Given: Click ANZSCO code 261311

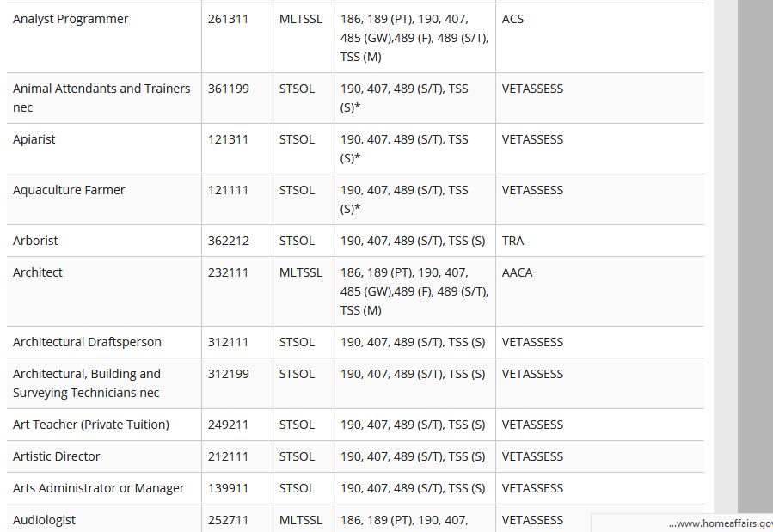Looking at the screenshot, I should [228, 19].
